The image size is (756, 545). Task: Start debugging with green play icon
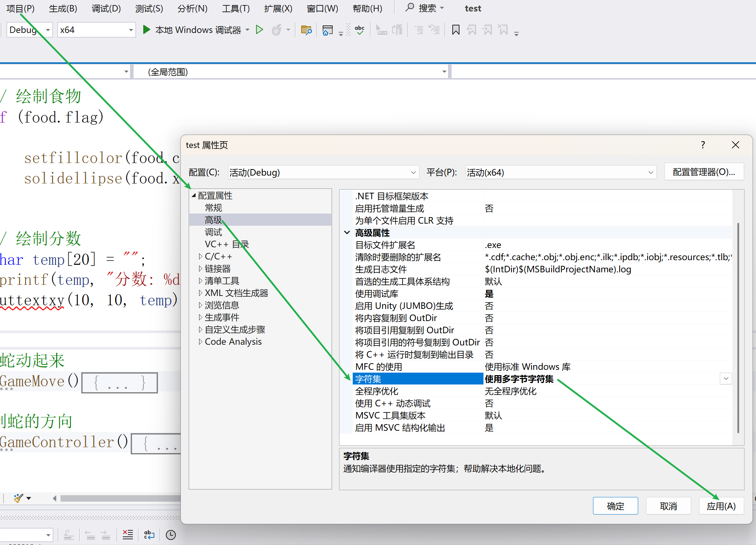point(146,30)
